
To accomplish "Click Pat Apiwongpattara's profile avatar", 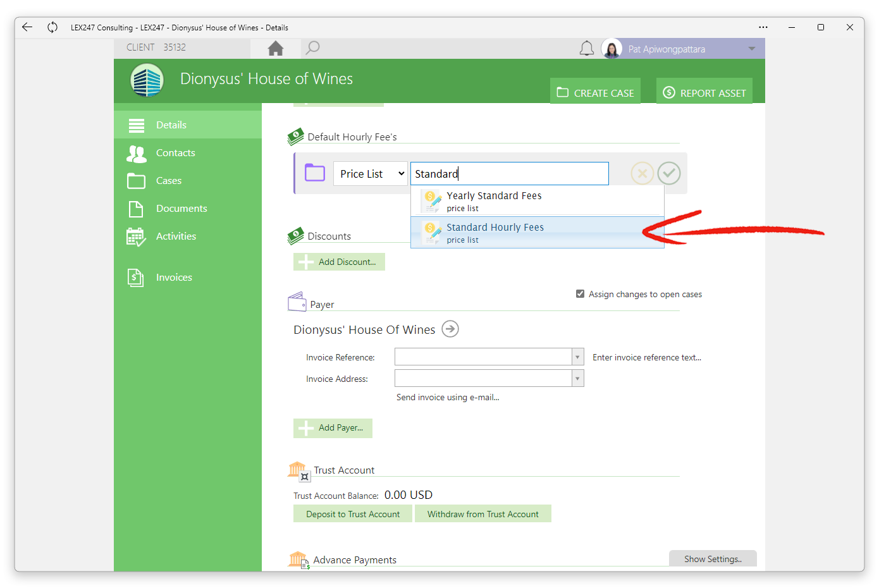I will pyautogui.click(x=612, y=49).
